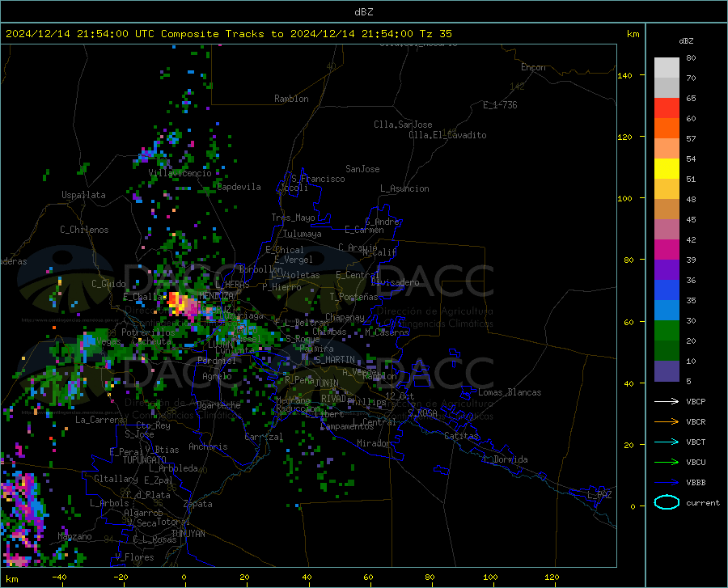Screen dimensions: 728x588
Task: Click the S_Francisco location label
Action: pos(318,179)
